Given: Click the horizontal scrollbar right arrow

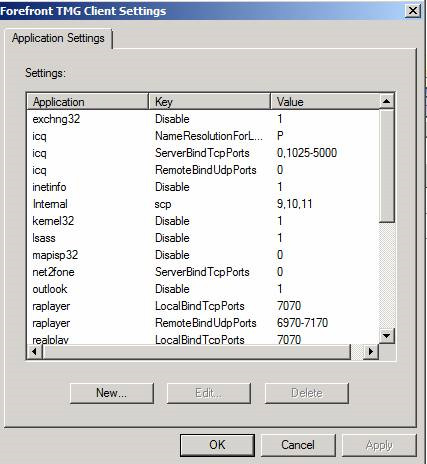Looking at the screenshot, I should coord(371,351).
